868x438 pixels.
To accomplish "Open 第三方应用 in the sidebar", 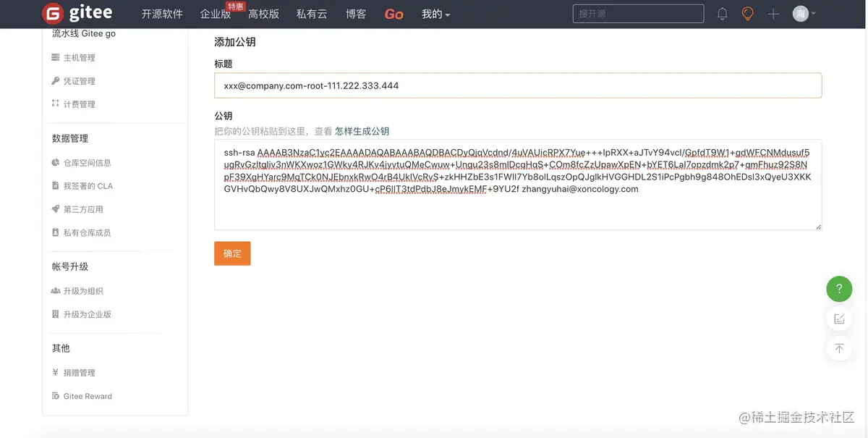I will [83, 209].
